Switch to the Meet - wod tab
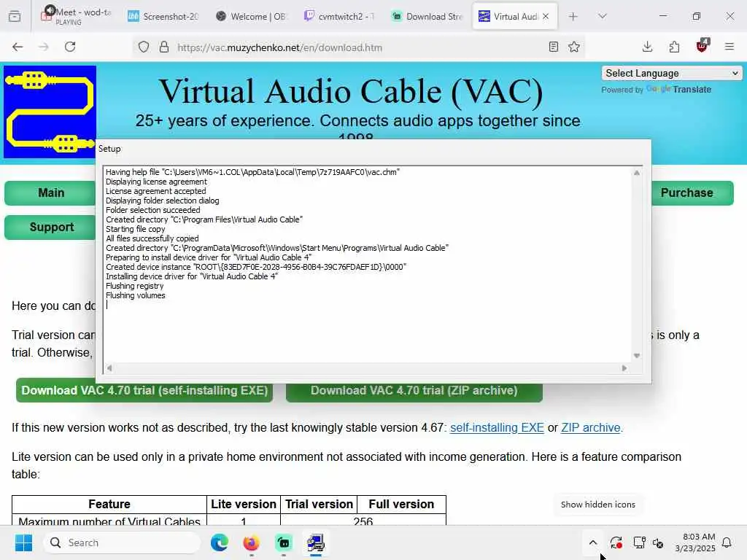Image resolution: width=747 pixels, height=560 pixels. point(76,16)
